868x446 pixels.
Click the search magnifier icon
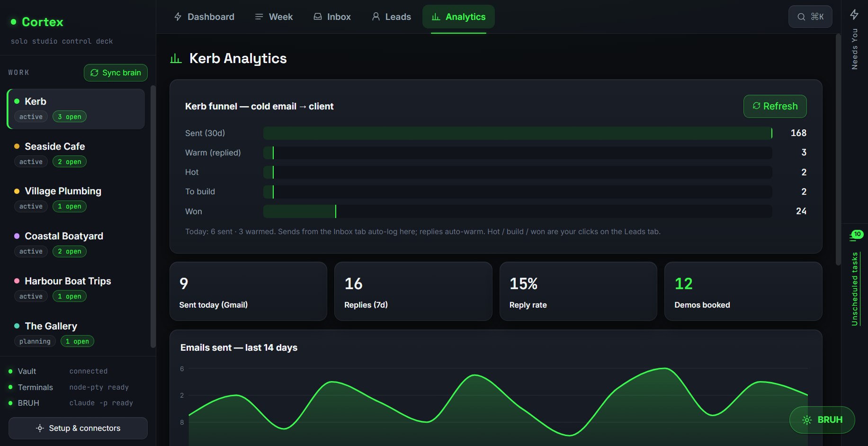(x=801, y=17)
